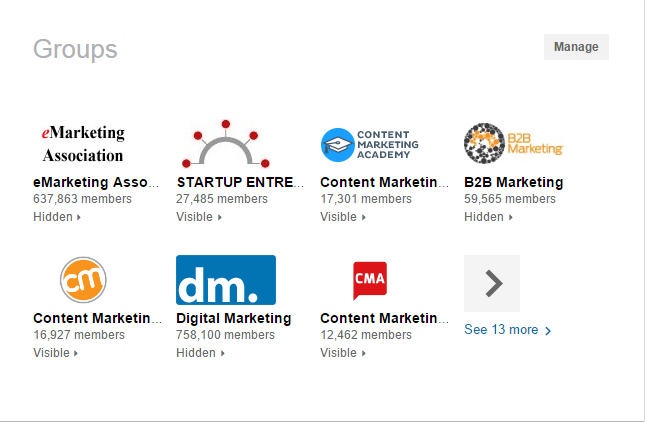
Task: Click the red CMA group logo
Action: click(x=370, y=280)
